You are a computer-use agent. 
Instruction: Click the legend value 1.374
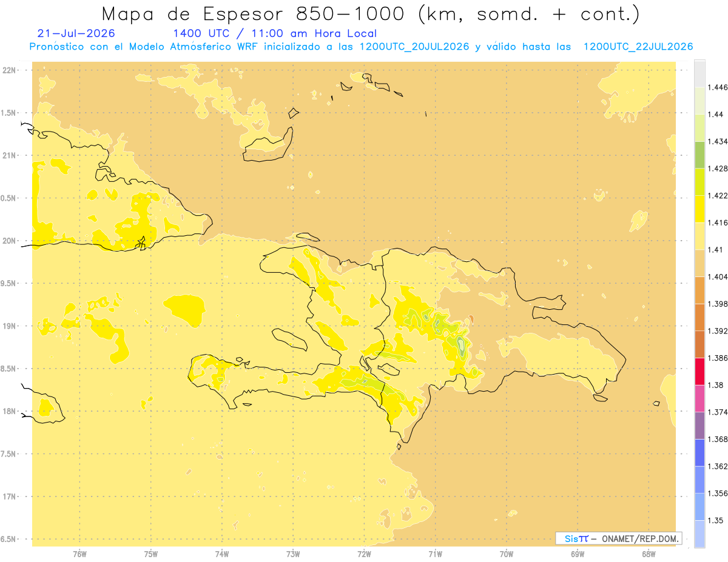719,412
